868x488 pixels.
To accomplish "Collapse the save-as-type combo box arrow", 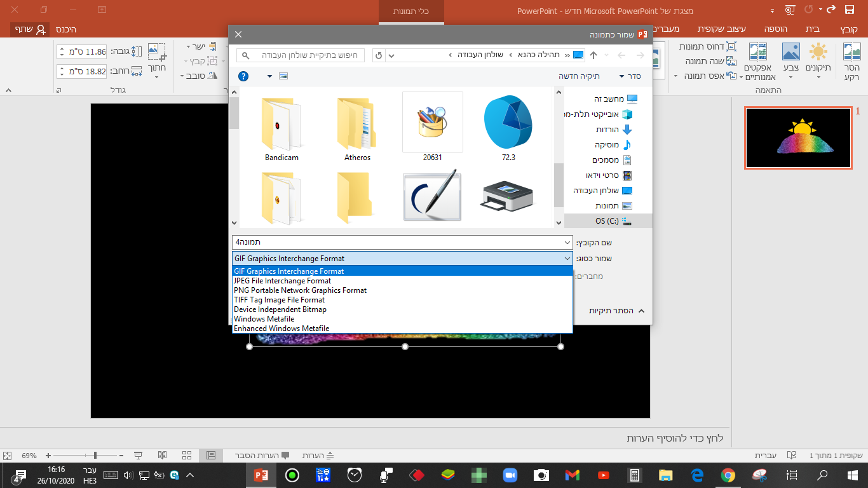I will click(567, 259).
